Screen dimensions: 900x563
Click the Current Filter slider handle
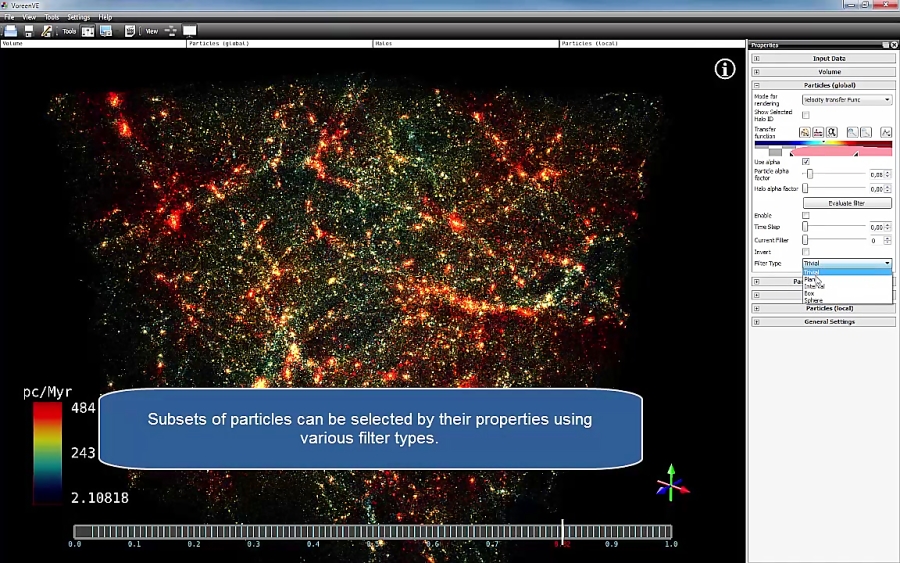point(805,240)
